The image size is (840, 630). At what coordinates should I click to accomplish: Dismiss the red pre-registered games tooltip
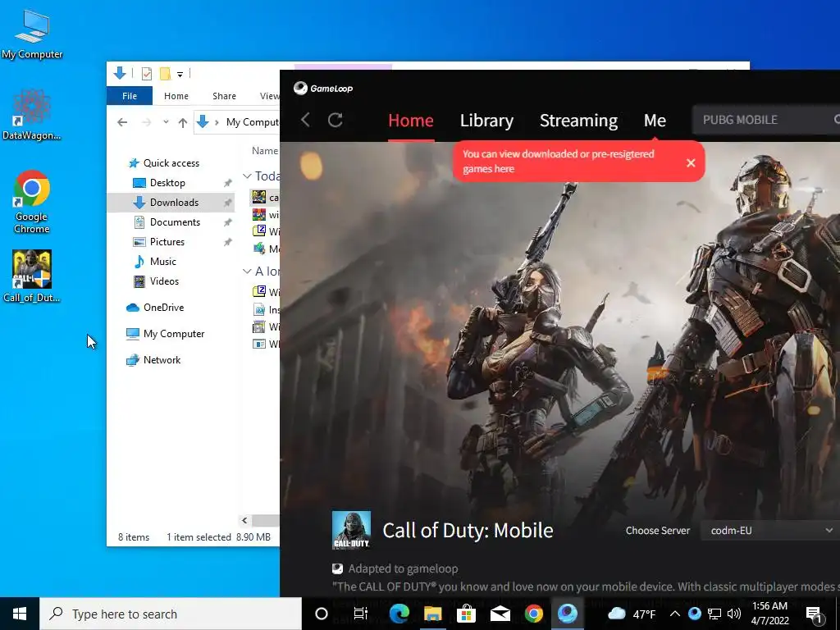(691, 162)
